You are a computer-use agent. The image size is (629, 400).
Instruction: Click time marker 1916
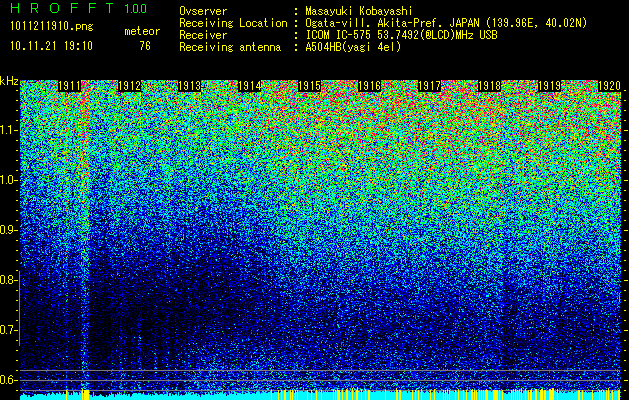coord(369,86)
